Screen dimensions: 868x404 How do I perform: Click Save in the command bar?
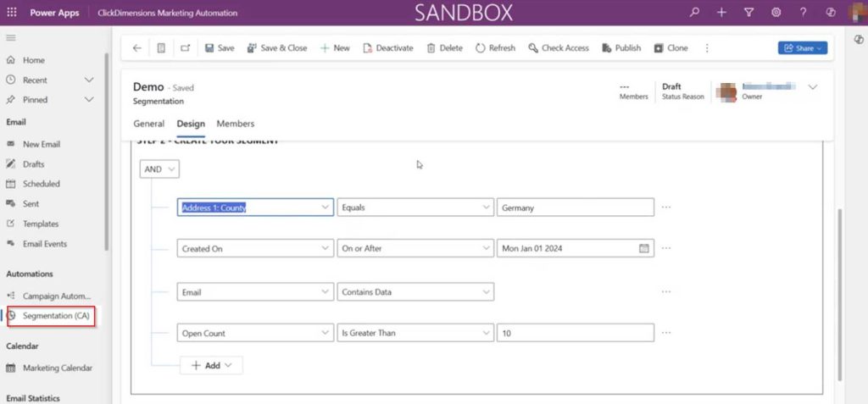220,48
